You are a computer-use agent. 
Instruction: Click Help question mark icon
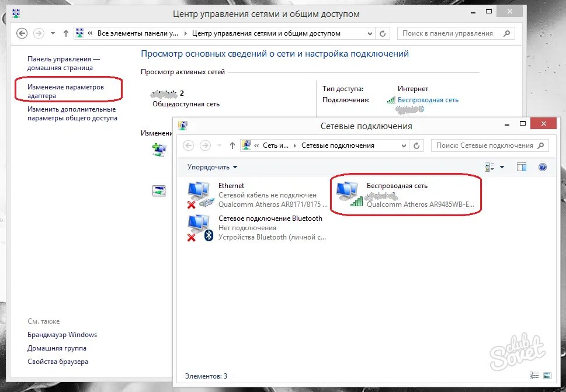click(542, 166)
